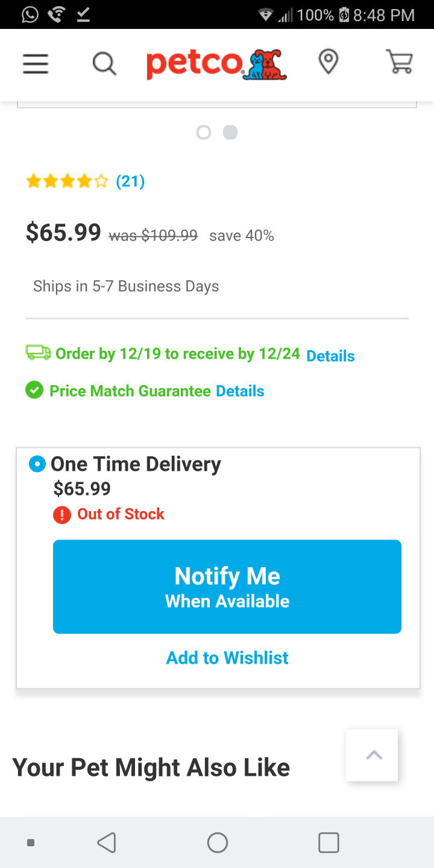Viewport: 434px width, 868px height.
Task: Add item to Wishlist
Action: coord(227,658)
